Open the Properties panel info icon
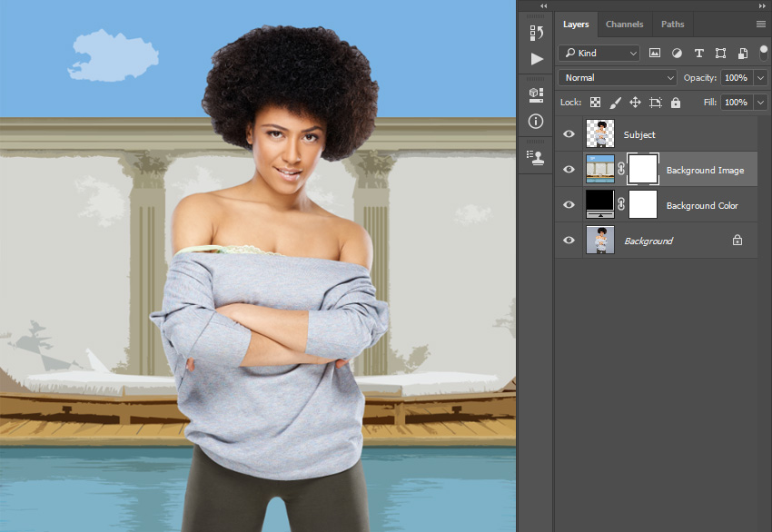The height and width of the screenshot is (532, 772). click(537, 121)
